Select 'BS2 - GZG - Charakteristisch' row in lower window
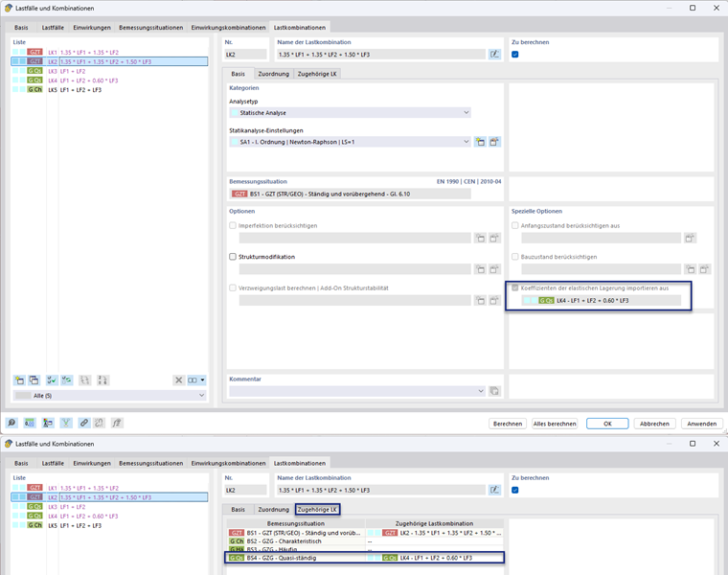728x575 pixels. tap(364, 541)
